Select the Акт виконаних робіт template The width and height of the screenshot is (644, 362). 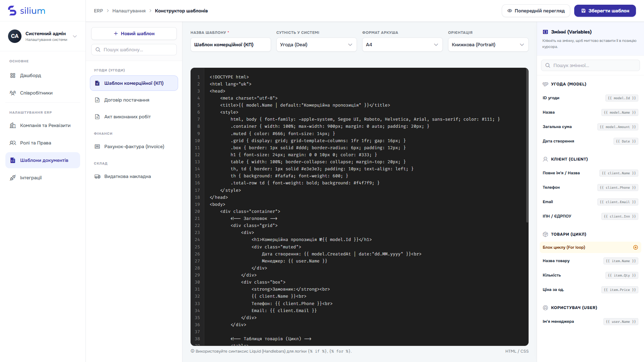(x=134, y=117)
